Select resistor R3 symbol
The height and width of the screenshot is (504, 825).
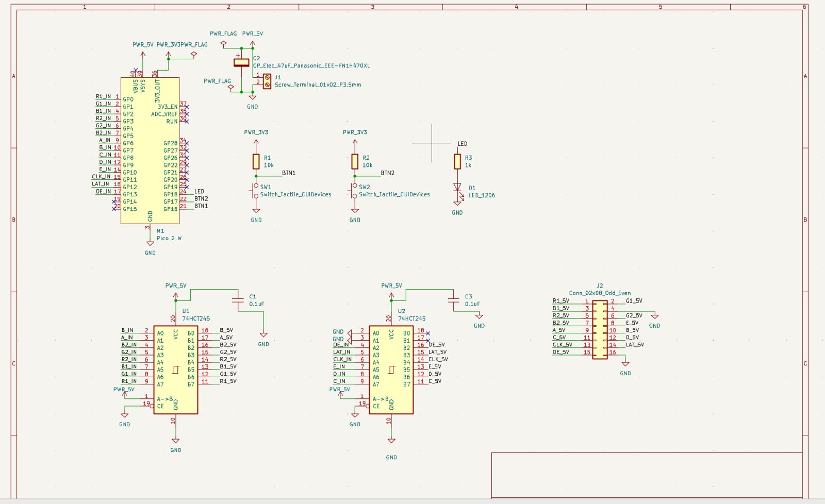[457, 162]
